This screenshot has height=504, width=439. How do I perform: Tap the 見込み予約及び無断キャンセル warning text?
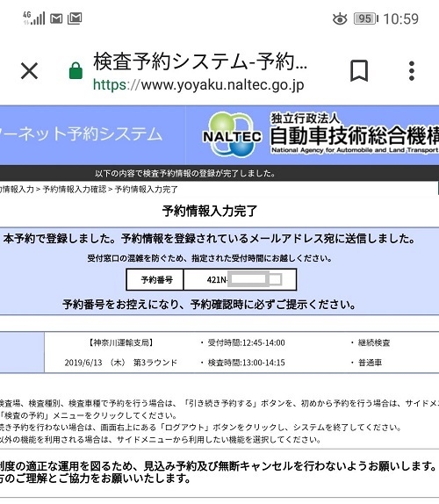[219, 465]
